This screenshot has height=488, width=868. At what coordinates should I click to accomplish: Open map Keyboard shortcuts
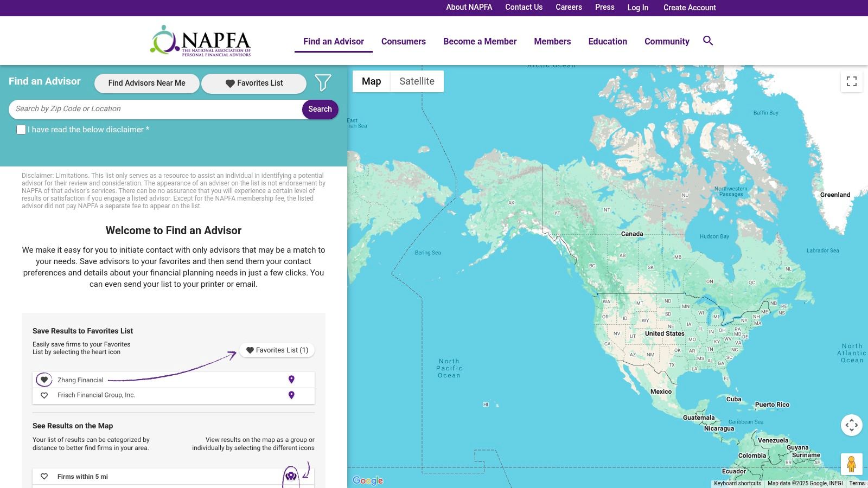737,483
